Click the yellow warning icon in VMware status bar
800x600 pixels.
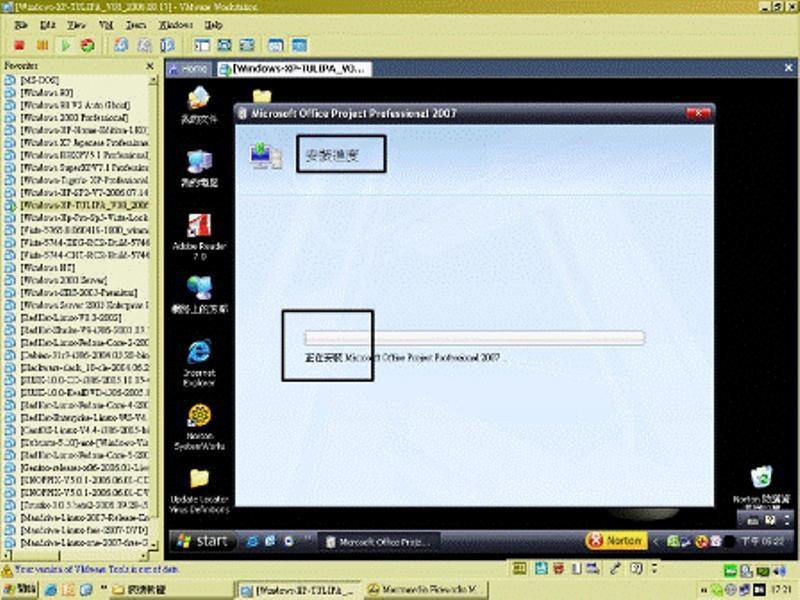pyautogui.click(x=7, y=570)
